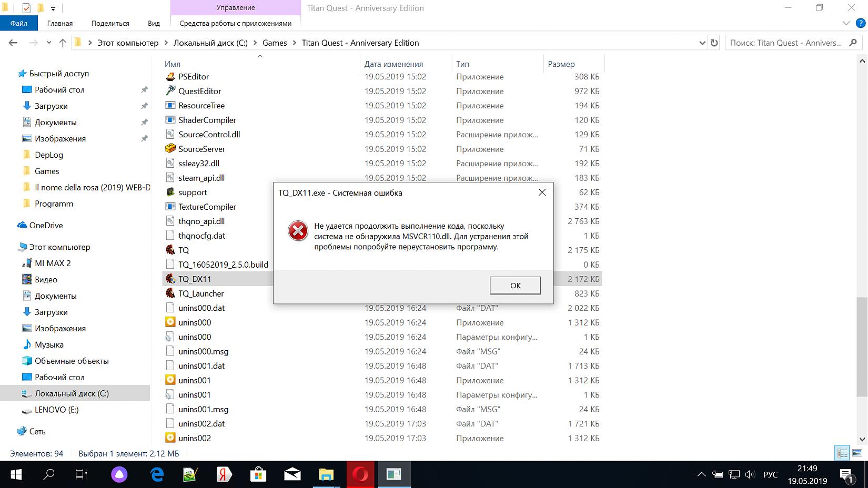
Task: Open the Quick Access Toolbar customize dropdown
Action: (x=53, y=8)
